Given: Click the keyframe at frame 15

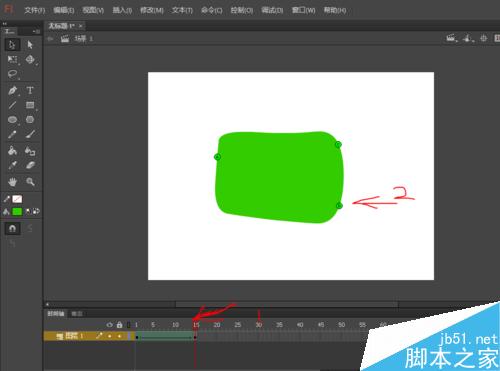Looking at the screenshot, I should [x=195, y=336].
